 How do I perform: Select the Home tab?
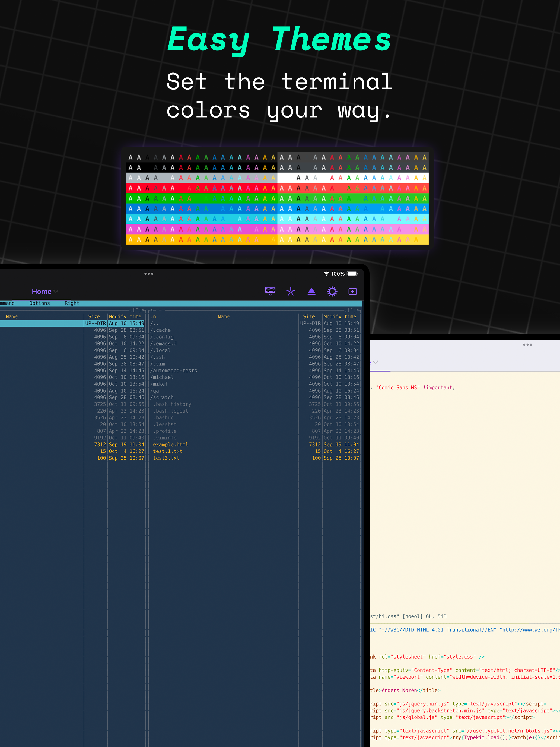coord(41,291)
